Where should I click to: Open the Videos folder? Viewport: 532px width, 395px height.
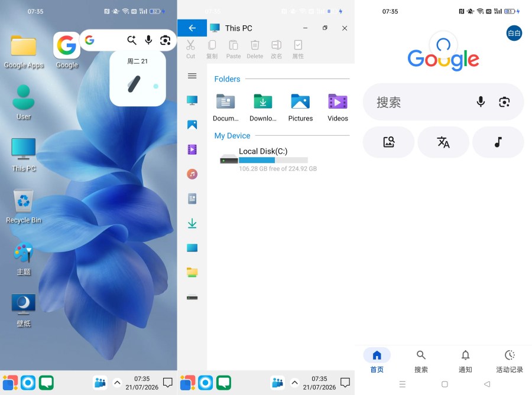[x=338, y=107]
